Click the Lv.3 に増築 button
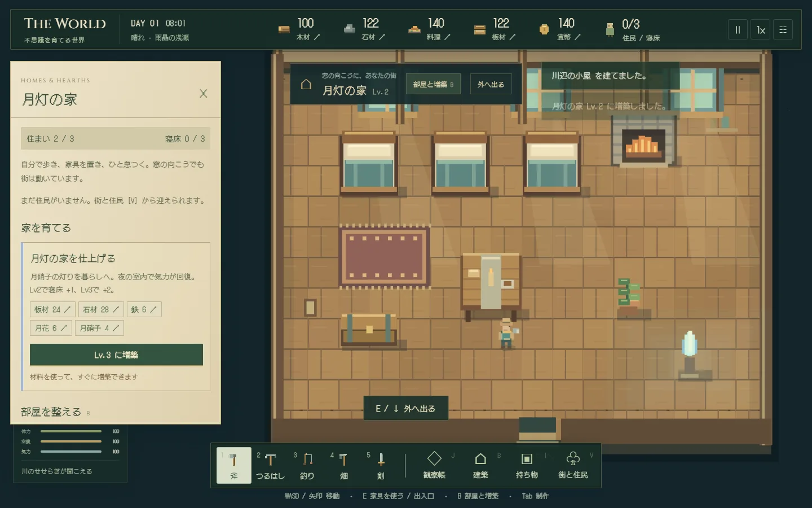The height and width of the screenshot is (508, 812). [x=116, y=354]
